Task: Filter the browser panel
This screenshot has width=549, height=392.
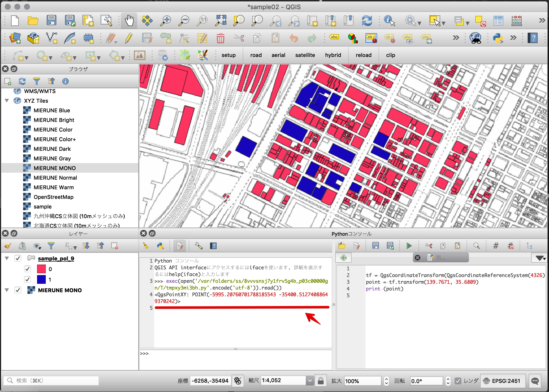Action: tap(37, 81)
